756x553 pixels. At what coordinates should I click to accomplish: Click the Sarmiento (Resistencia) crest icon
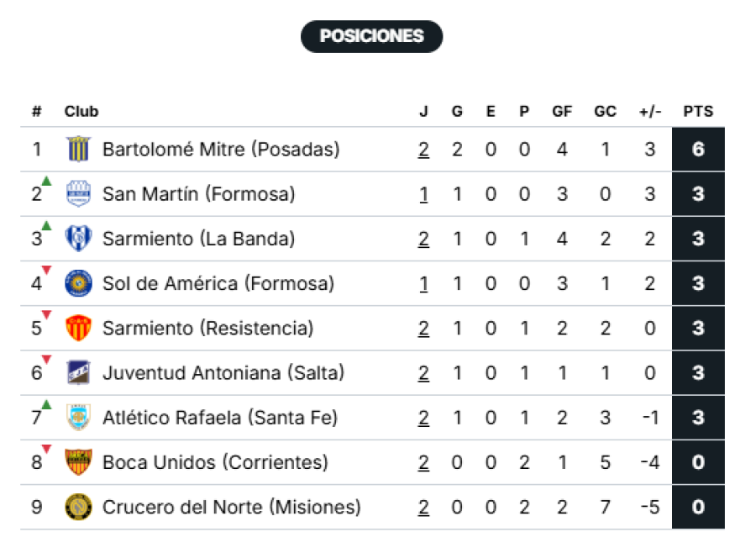pos(78,328)
